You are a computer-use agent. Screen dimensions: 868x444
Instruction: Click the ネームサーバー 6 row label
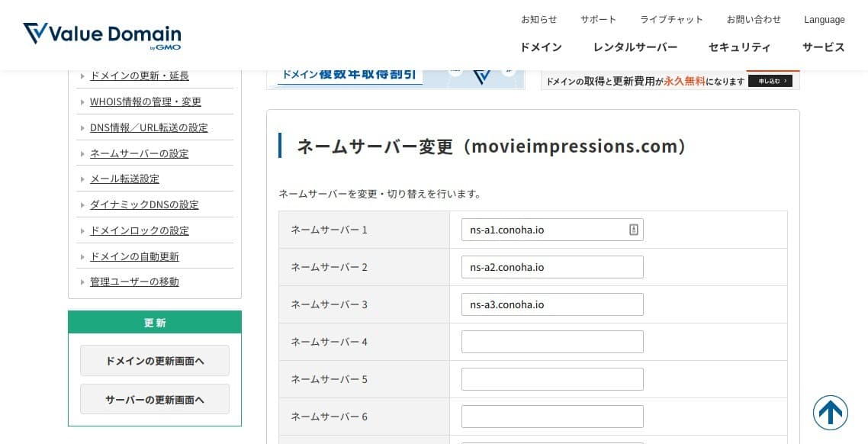329,417
